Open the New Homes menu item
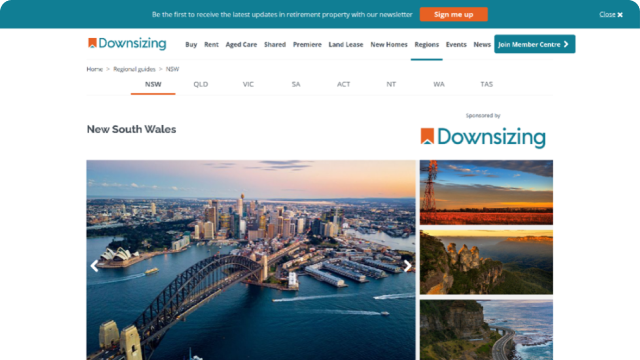Screen dimensions: 640x360 click(x=389, y=44)
